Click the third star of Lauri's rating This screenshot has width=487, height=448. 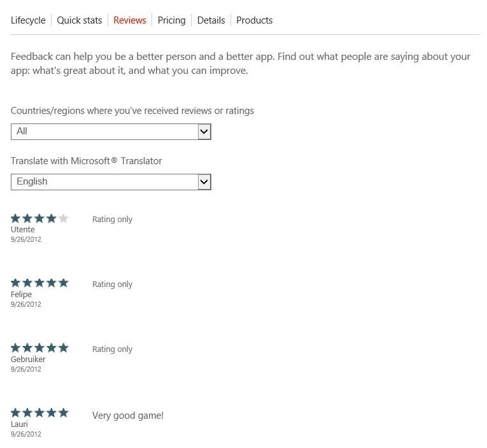pyautogui.click(x=39, y=413)
